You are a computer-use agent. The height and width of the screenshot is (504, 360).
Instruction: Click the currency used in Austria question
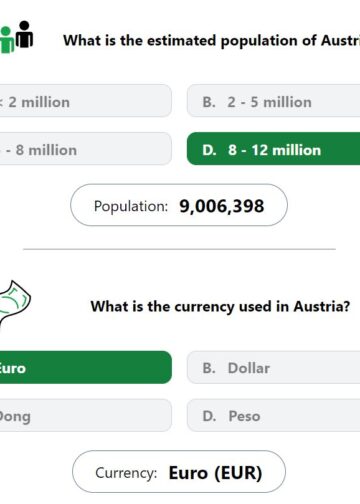tap(220, 307)
